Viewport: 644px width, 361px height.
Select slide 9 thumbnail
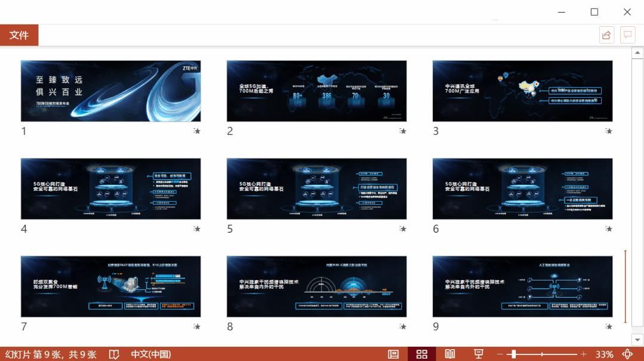tap(522, 286)
